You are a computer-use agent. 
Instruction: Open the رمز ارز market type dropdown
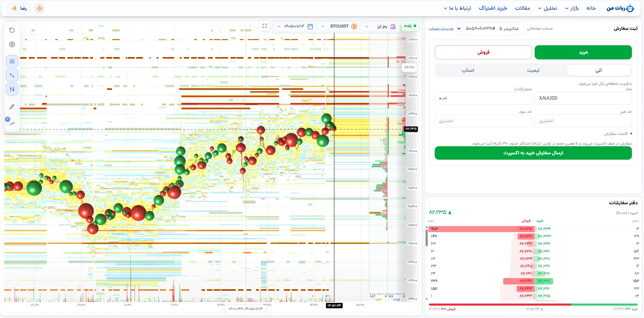[x=380, y=26]
